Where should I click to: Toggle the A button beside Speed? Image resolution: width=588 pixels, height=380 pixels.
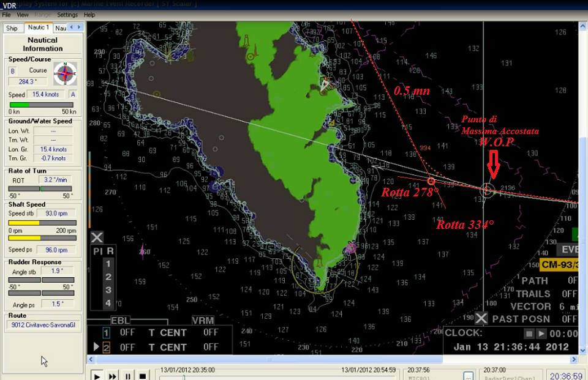point(73,94)
